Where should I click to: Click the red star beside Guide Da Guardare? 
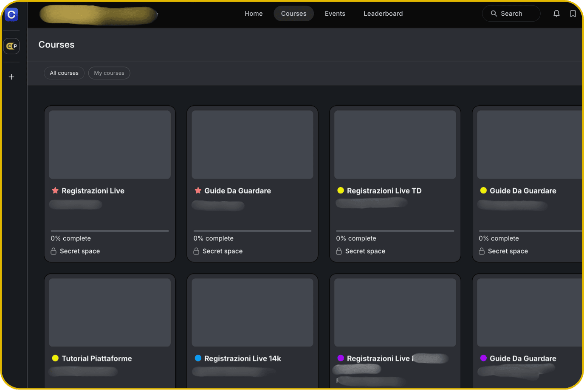click(198, 190)
